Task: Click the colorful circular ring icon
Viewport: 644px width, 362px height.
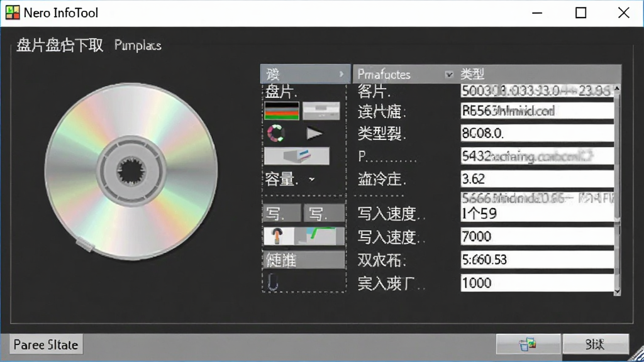Action: (276, 133)
